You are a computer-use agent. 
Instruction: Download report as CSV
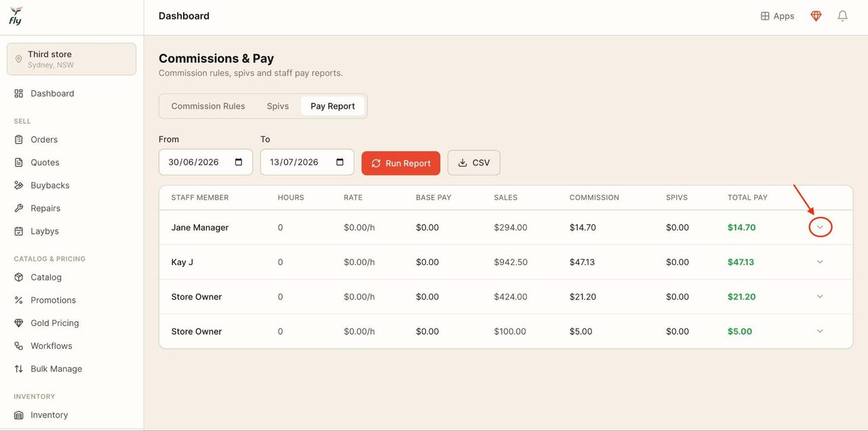[474, 163]
